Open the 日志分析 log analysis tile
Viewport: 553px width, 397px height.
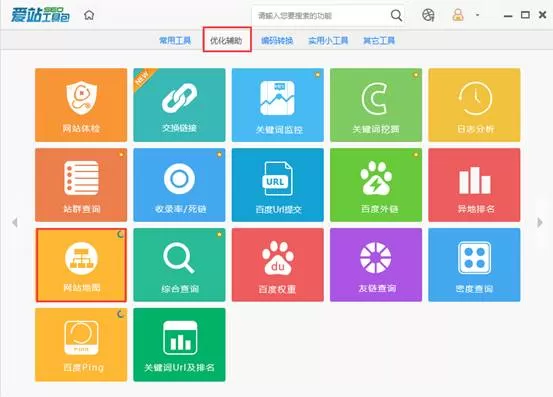474,105
